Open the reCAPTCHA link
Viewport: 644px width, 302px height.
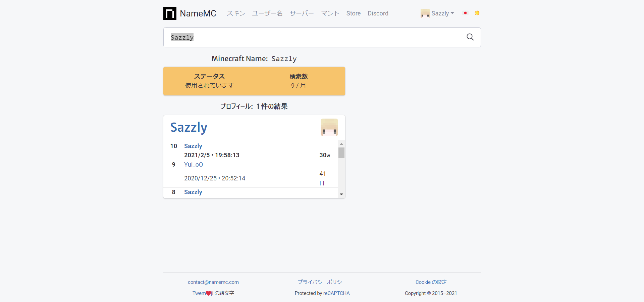click(336, 293)
